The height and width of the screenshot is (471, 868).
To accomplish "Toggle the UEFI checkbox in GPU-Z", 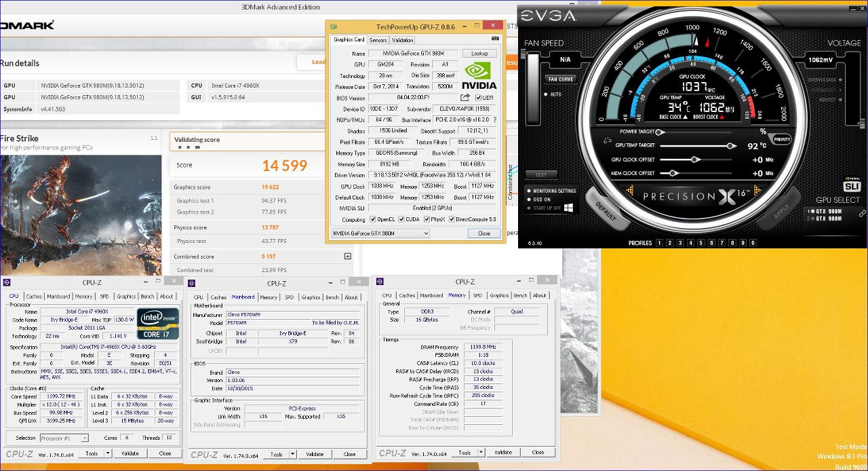I will (479, 98).
